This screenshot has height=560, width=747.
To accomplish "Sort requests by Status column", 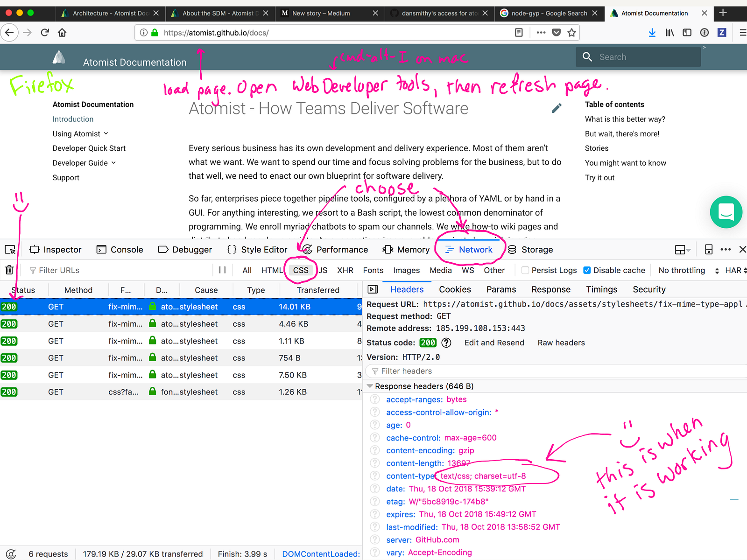I will pos(23,290).
